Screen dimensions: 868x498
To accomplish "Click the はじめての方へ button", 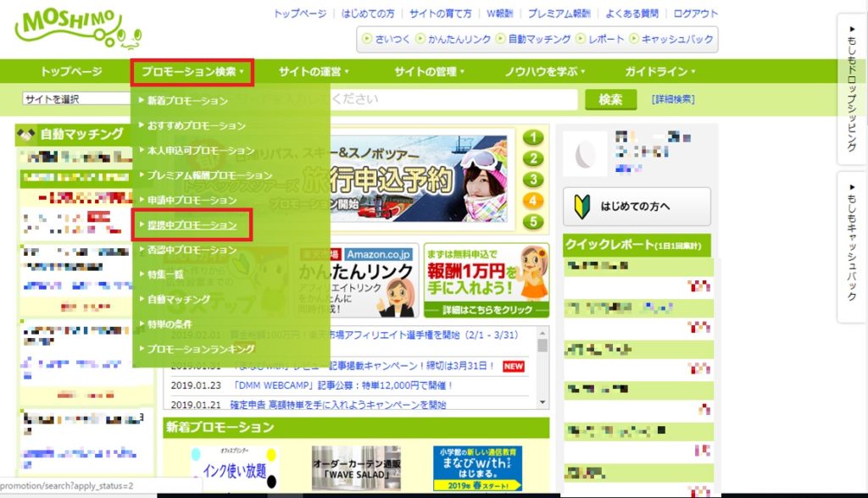I will [x=637, y=207].
